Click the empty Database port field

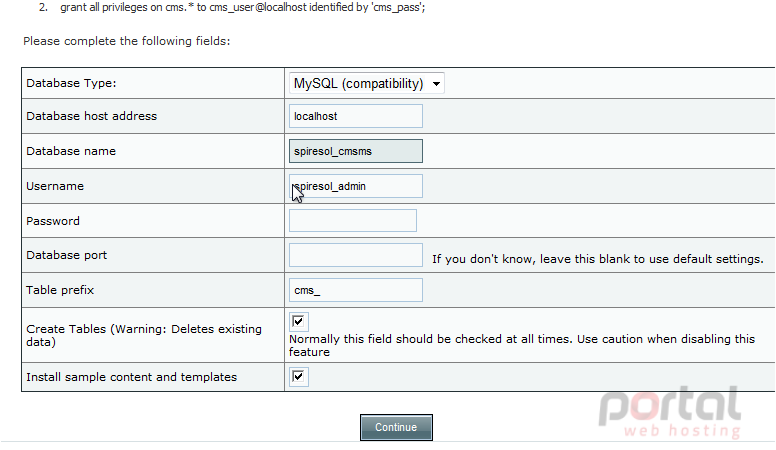pyautogui.click(x=356, y=255)
